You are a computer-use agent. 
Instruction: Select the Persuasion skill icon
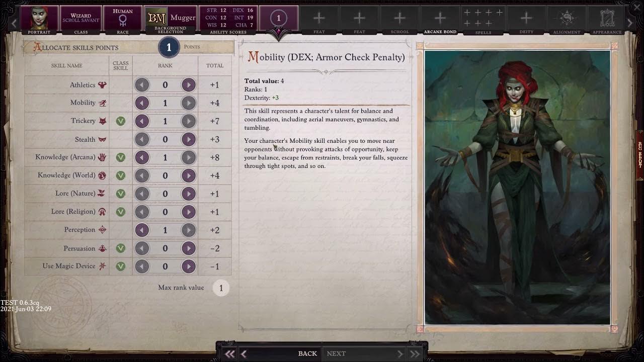coord(102,248)
